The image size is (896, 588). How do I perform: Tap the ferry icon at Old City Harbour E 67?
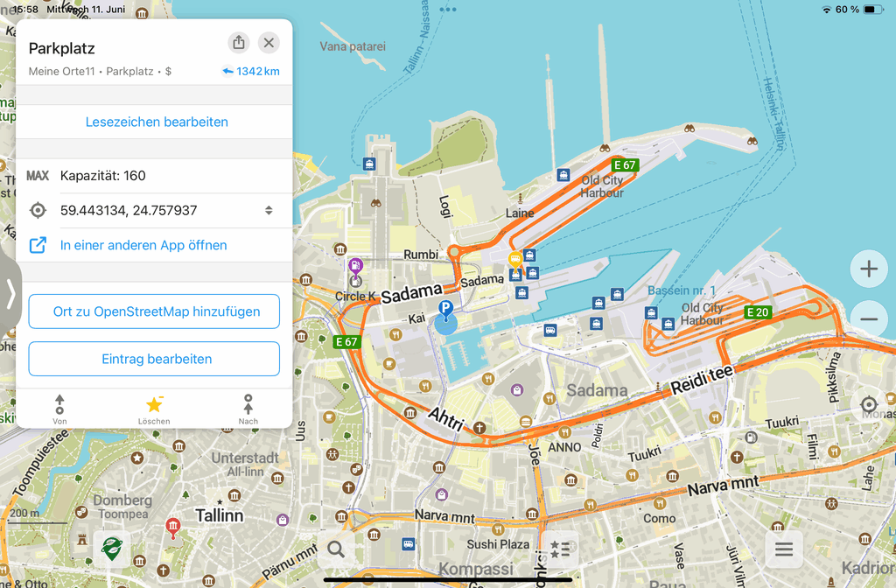tap(563, 175)
